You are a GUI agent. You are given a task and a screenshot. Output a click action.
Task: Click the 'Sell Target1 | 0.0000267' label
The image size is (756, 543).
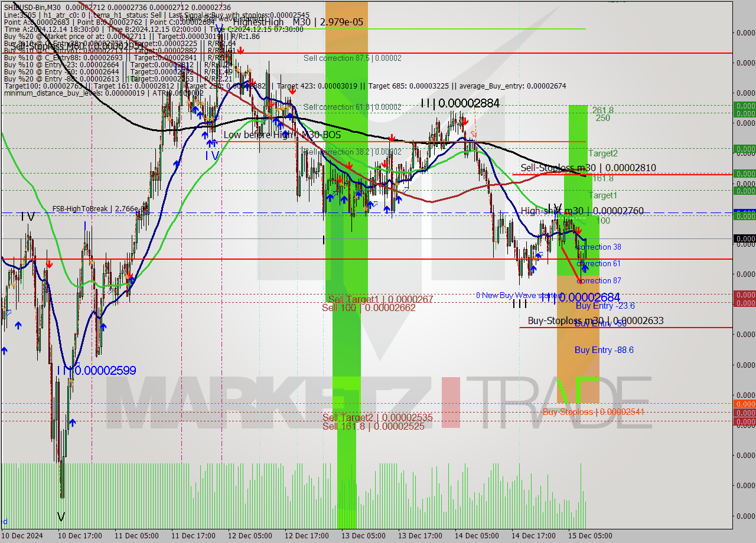[380, 299]
